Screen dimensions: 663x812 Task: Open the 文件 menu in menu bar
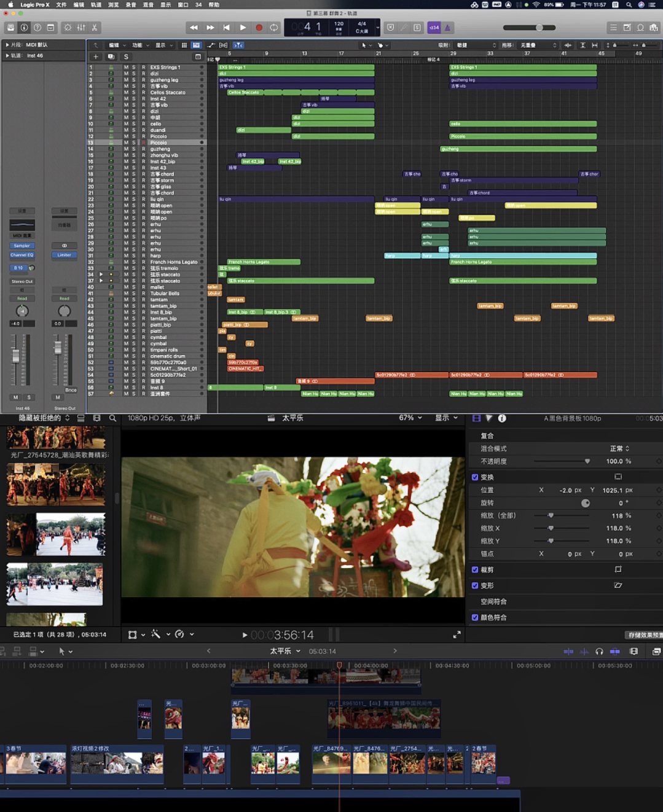61,4
